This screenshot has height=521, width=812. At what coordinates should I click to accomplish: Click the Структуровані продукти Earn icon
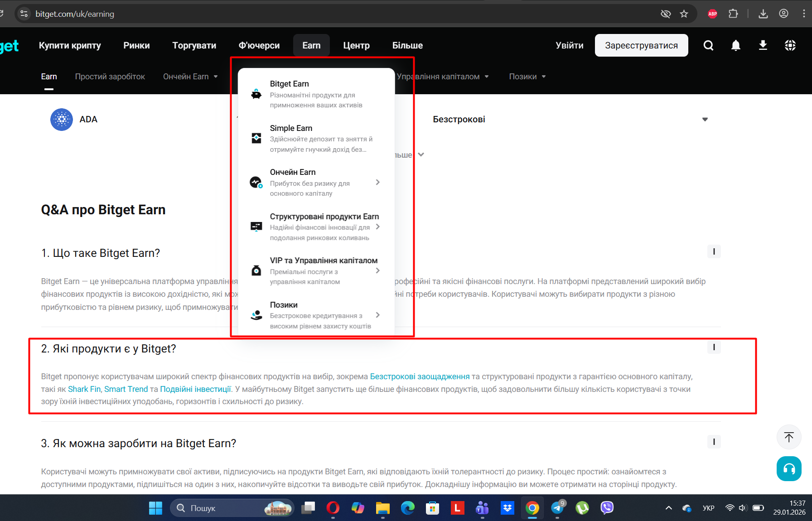click(x=256, y=227)
